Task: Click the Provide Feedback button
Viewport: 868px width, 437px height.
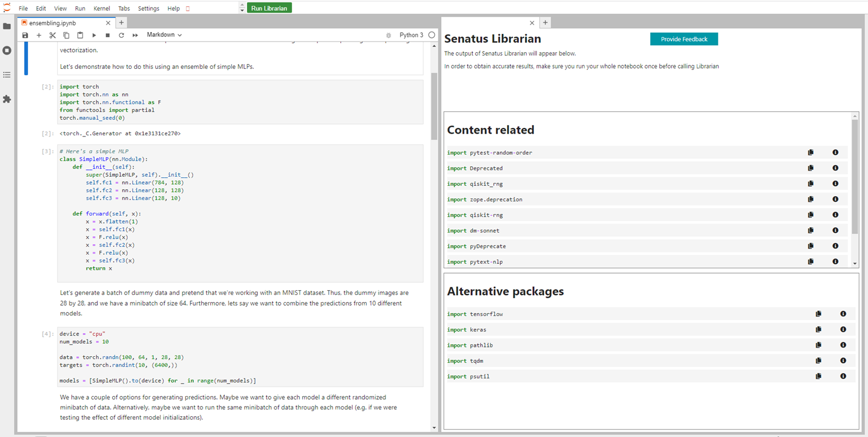Action: [x=684, y=39]
